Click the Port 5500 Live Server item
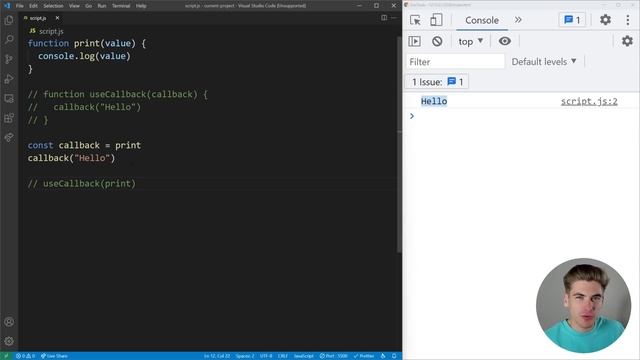640x360 pixels. pyautogui.click(x=333, y=356)
